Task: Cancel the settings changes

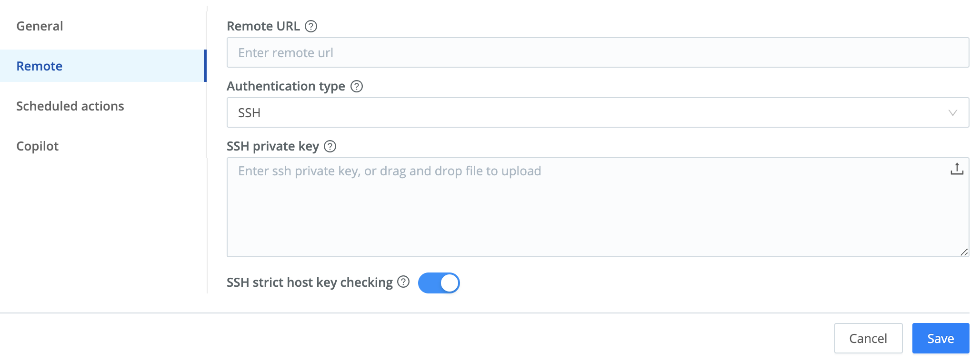Action: pyautogui.click(x=868, y=338)
